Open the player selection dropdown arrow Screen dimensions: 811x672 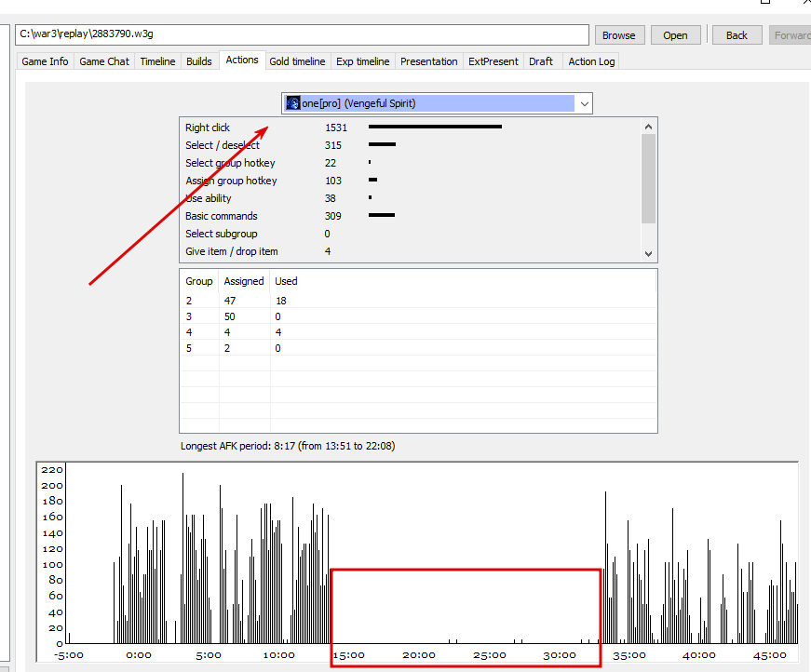click(584, 103)
